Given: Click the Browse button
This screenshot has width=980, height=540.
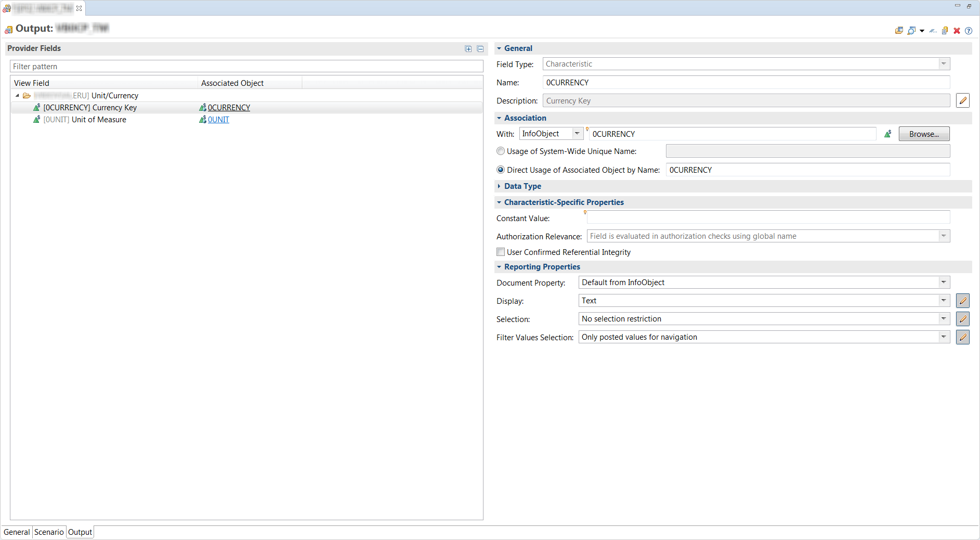Looking at the screenshot, I should click(x=923, y=134).
